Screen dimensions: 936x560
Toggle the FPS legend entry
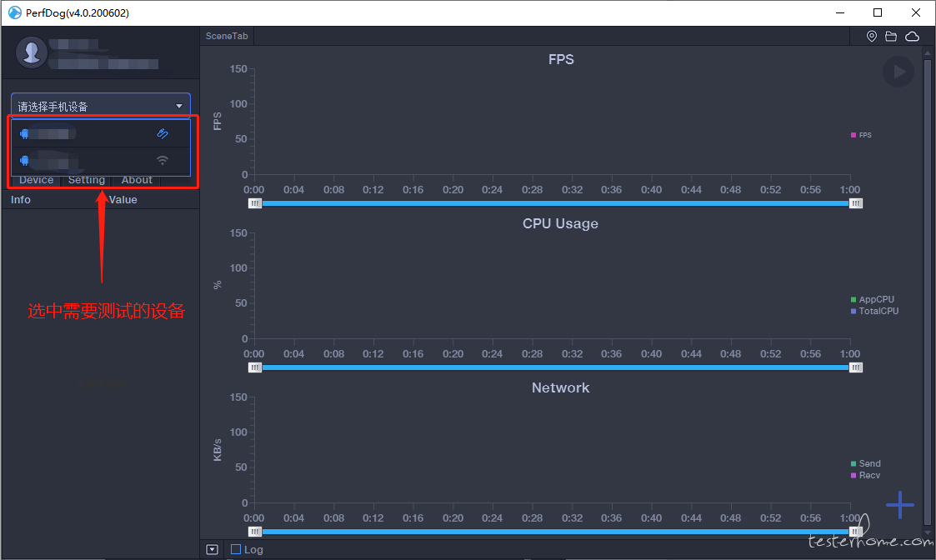(861, 135)
